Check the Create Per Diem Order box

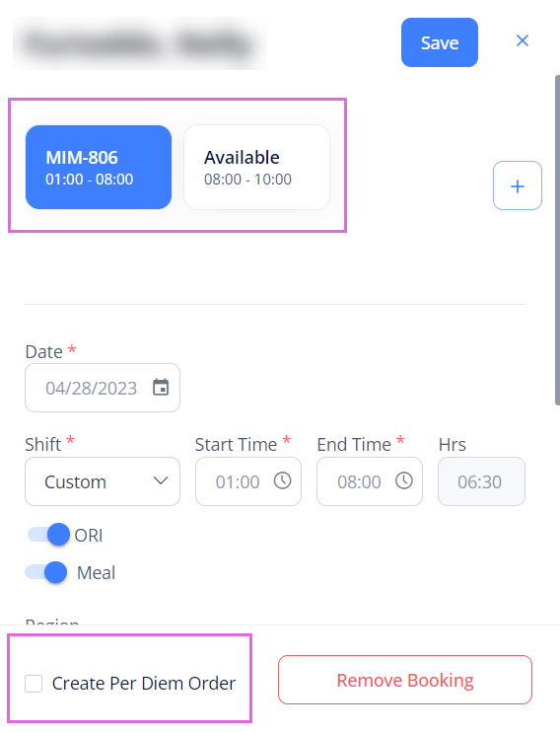click(x=34, y=684)
